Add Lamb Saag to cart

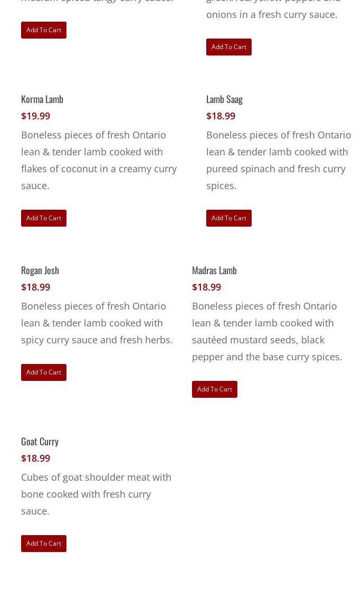228,218
